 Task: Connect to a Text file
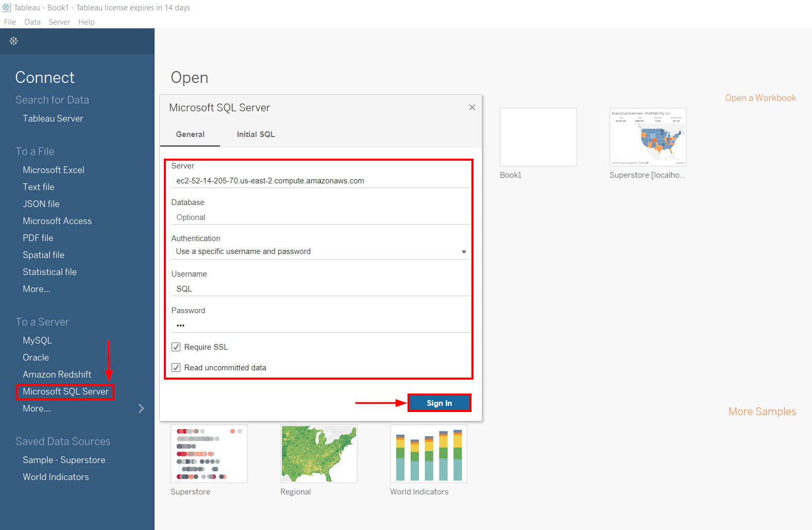39,187
